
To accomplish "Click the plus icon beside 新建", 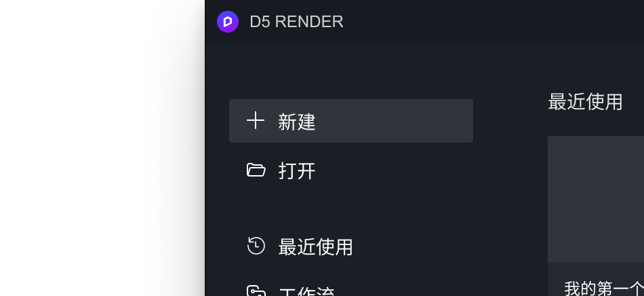I will tap(256, 121).
